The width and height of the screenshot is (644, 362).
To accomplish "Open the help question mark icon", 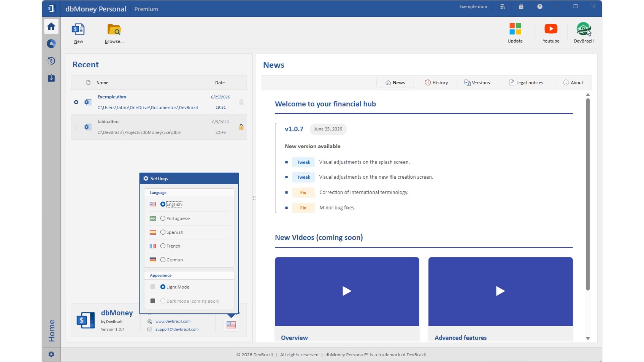I will point(540,7).
